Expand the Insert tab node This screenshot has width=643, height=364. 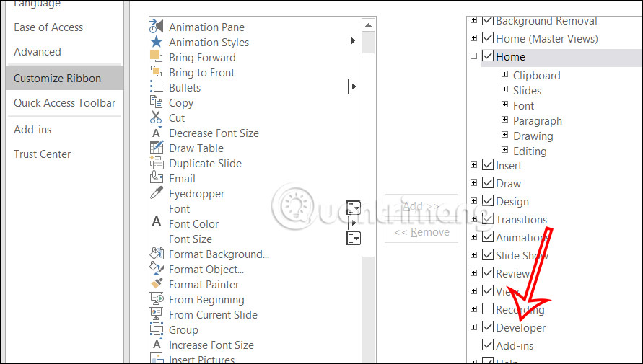pos(473,165)
